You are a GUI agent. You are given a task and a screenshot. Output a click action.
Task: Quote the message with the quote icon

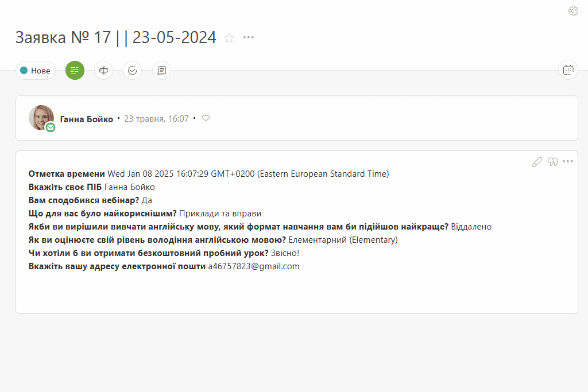[553, 161]
